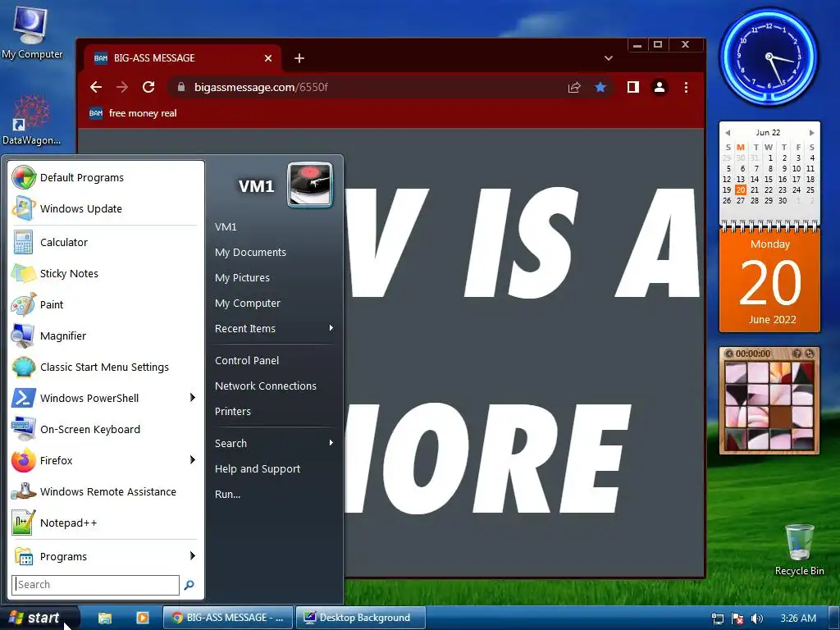Expand the Search submenu arrow
Viewport: 840px width, 630px height.
pos(331,442)
